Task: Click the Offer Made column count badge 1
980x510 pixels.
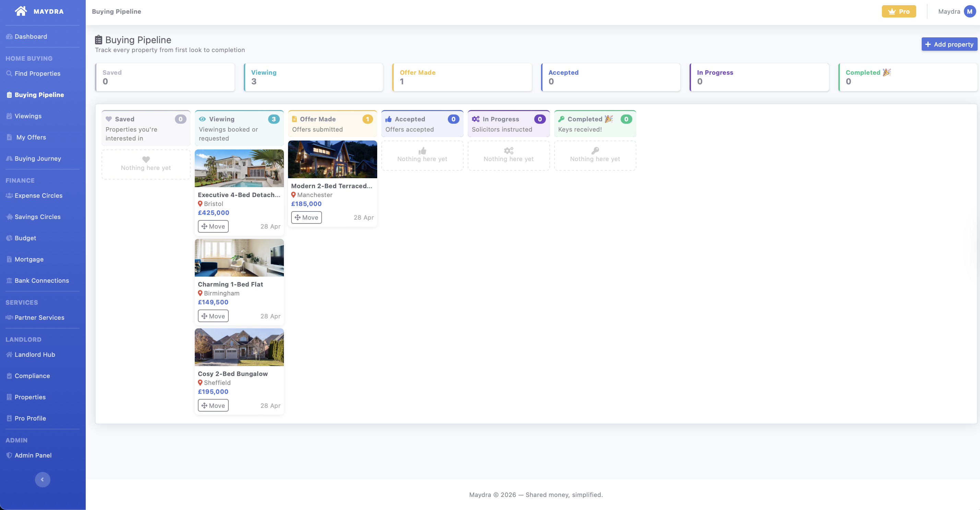Action: tap(368, 119)
